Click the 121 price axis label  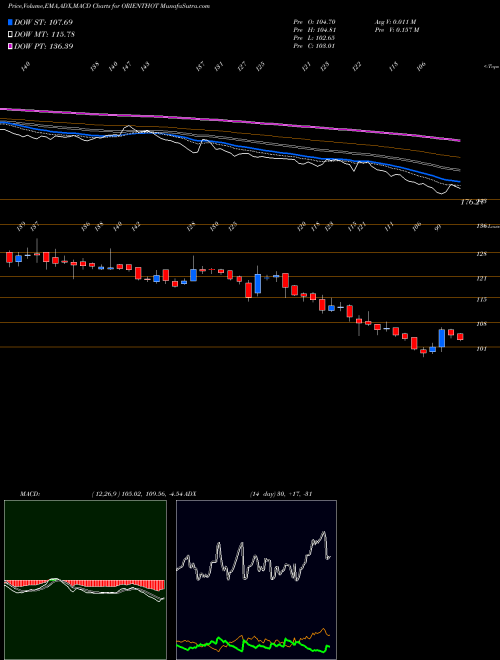click(x=482, y=278)
